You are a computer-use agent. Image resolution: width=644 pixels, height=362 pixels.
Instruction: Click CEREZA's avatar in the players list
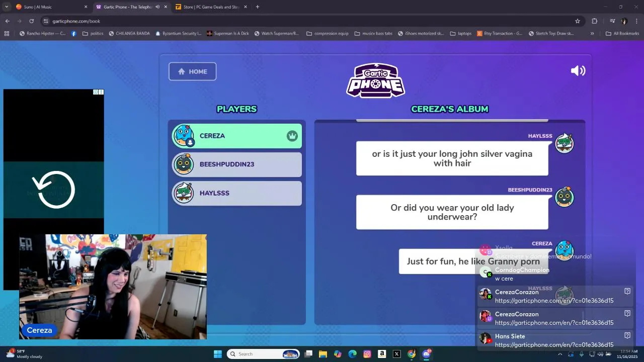click(184, 136)
